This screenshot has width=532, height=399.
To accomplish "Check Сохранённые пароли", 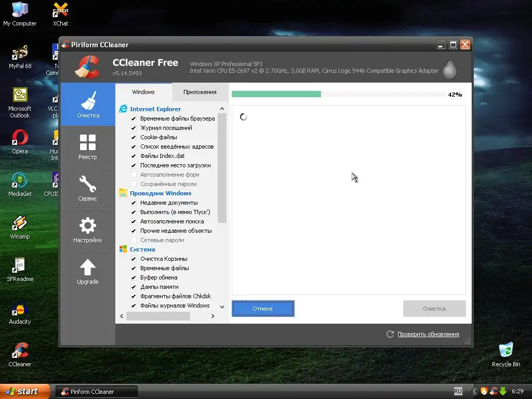I will [134, 184].
